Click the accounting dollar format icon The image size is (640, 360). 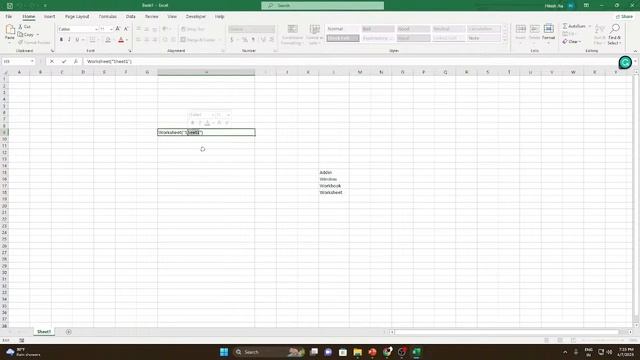coord(232,40)
